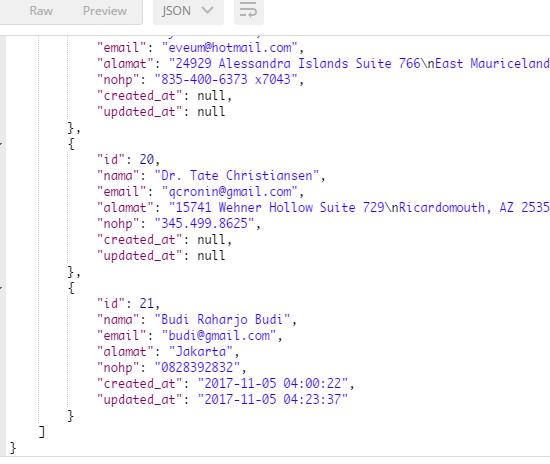The height and width of the screenshot is (464, 550).
Task: Switch to the Preview view tab
Action: [105, 11]
